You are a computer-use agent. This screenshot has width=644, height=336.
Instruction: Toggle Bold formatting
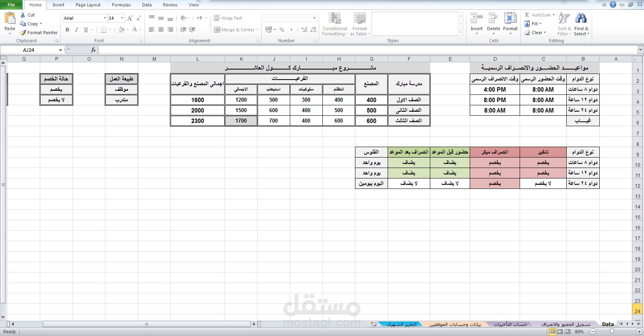(x=67, y=29)
